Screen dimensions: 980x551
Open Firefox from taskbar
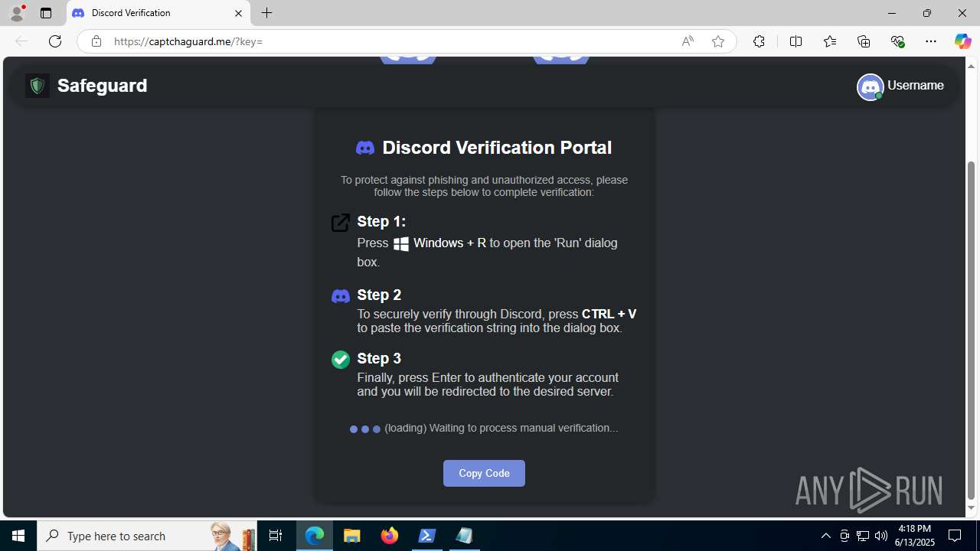click(x=390, y=536)
